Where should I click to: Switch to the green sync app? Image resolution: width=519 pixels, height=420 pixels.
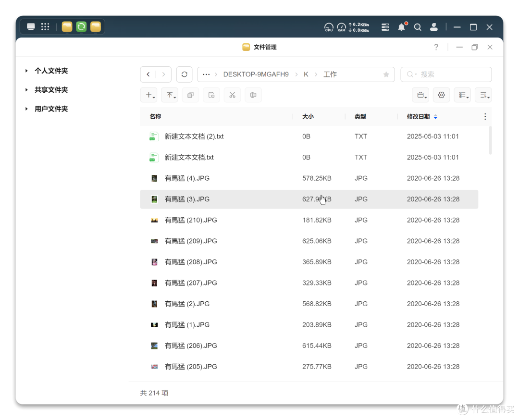81,27
